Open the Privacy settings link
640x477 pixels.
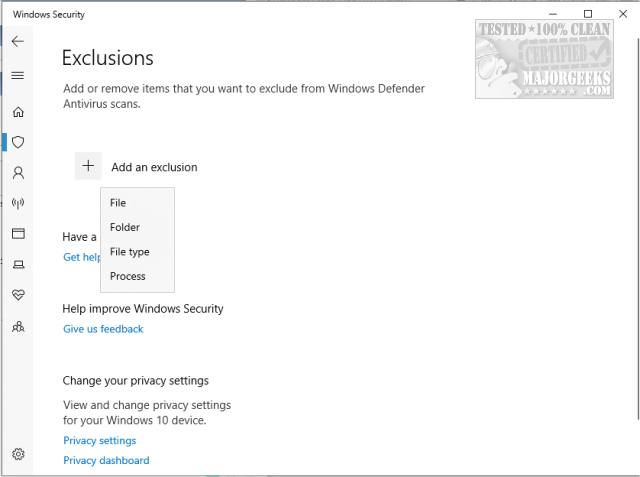[x=99, y=441]
